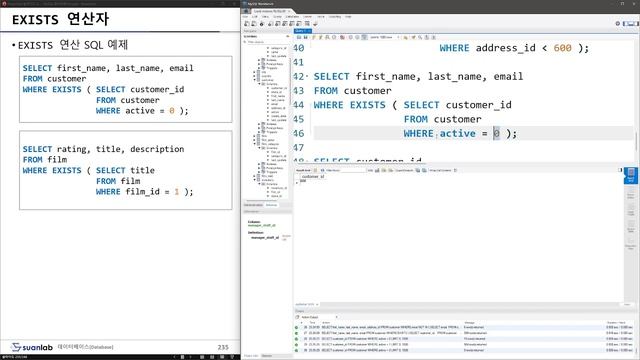
Task: Save snippet star icon in query toolbar
Action: coord(405,37)
